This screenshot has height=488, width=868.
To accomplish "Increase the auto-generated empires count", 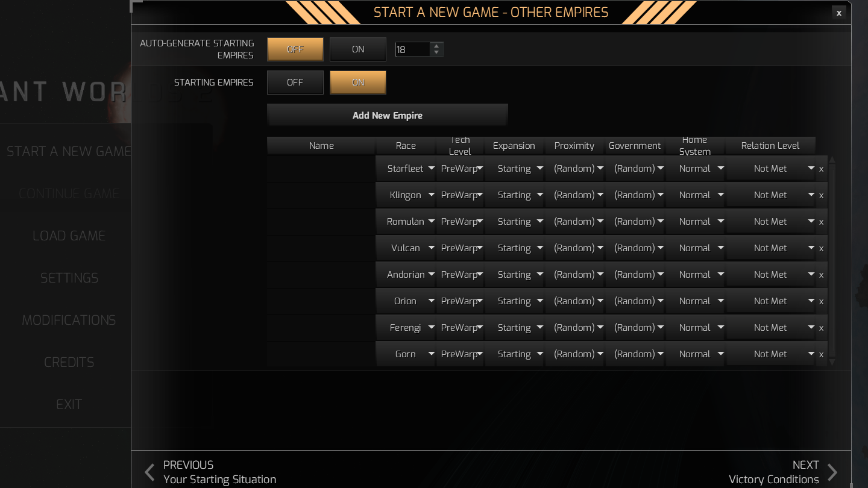I will (x=436, y=46).
